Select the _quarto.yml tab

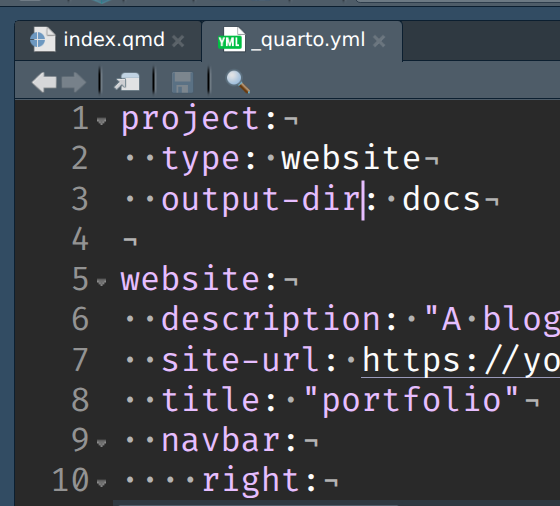(302, 41)
